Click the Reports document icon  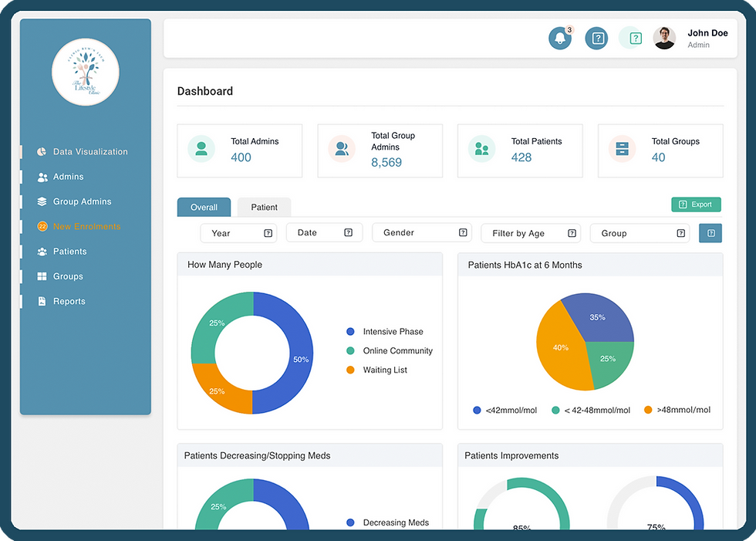tap(42, 301)
